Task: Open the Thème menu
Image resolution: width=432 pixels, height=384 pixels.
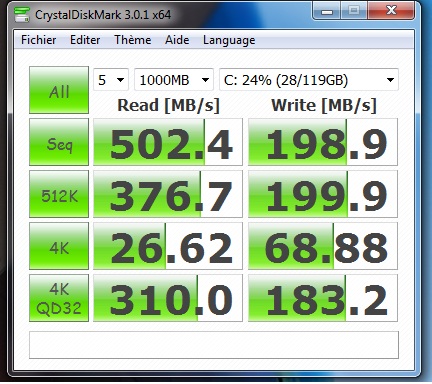Action: (133, 40)
